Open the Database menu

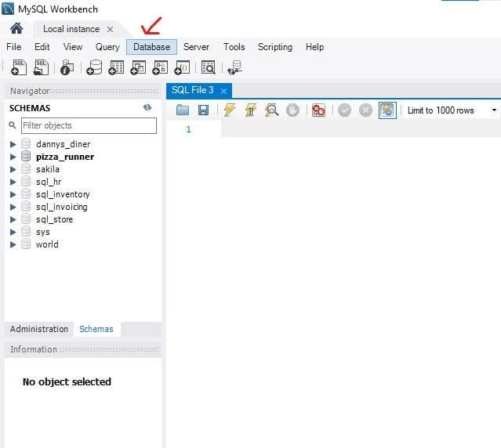[x=151, y=47]
